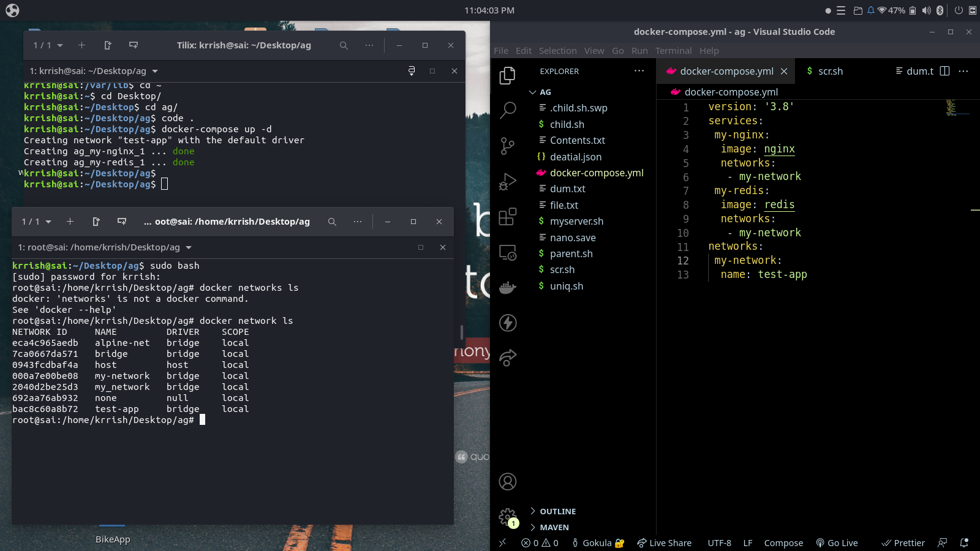The width and height of the screenshot is (980, 551).
Task: Click Live Share in the status bar
Action: (x=665, y=543)
